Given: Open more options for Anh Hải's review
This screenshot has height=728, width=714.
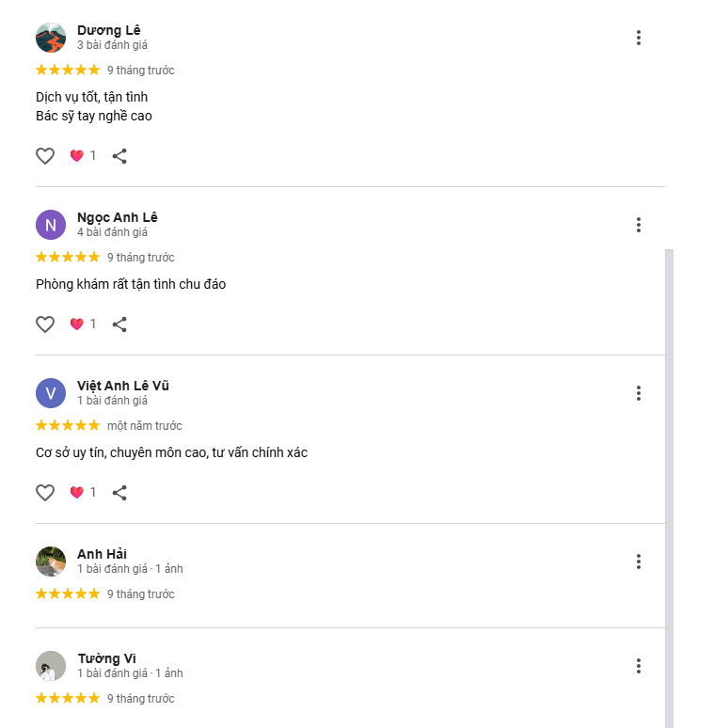Looking at the screenshot, I should point(638,562).
